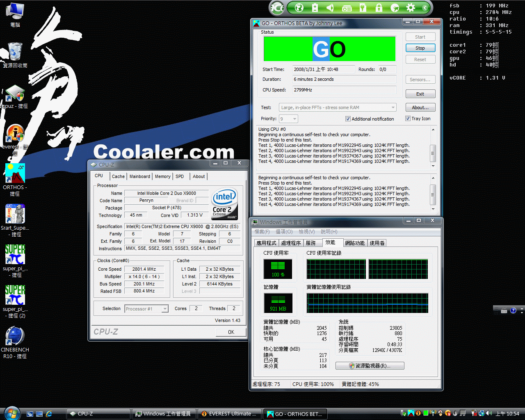
Task: Open the 使用者 tab in Task Manager
Action: point(377,243)
